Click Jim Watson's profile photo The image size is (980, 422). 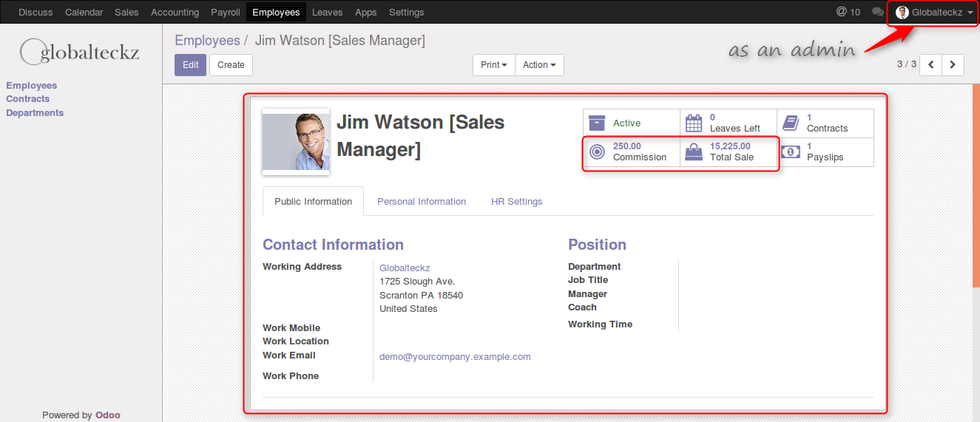[296, 142]
